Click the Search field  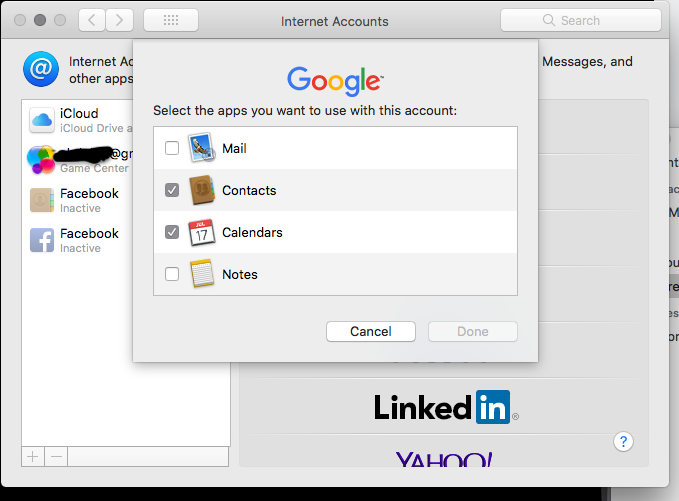pos(581,20)
